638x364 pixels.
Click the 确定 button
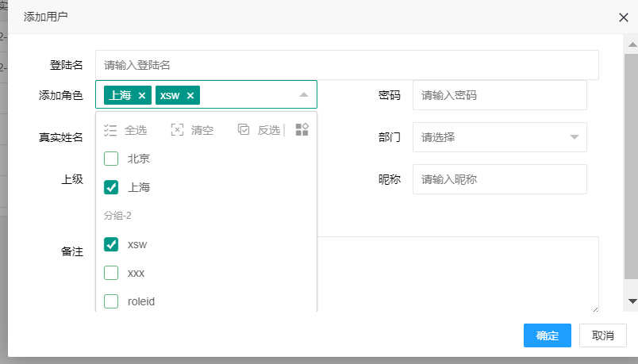548,335
